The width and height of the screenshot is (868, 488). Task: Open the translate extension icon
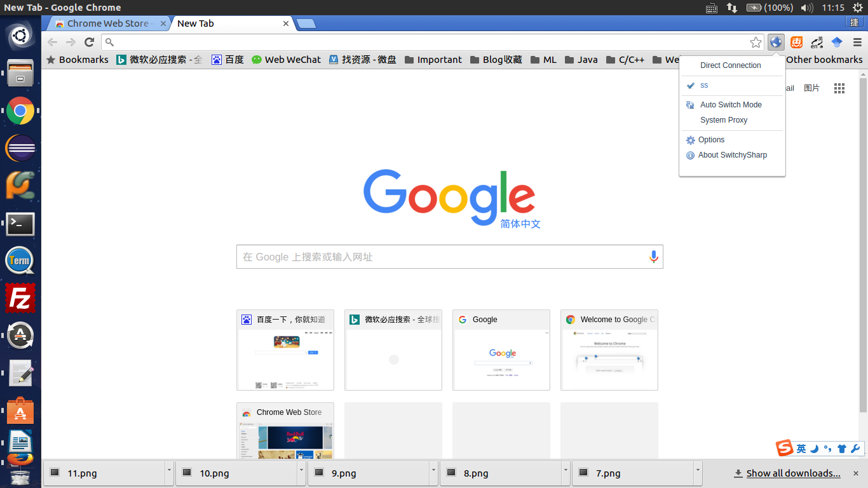click(817, 42)
